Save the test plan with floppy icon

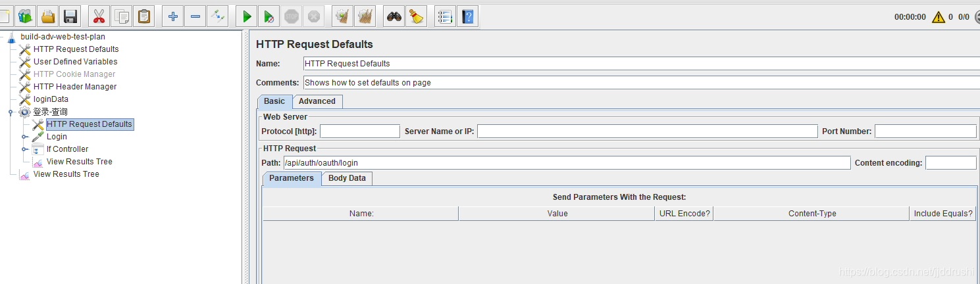pos(70,16)
